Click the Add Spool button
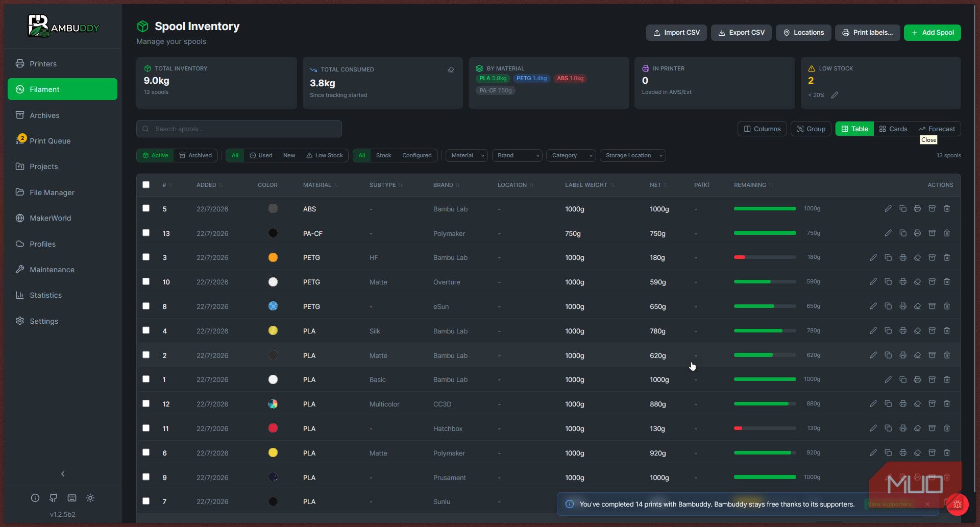Screen dimensions: 980x527 933,33
